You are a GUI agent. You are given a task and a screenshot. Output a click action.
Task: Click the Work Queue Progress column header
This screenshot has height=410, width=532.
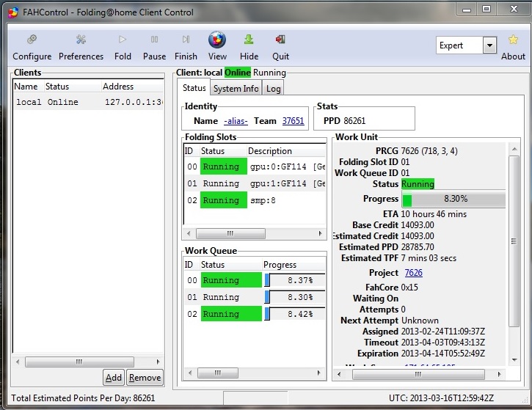click(x=294, y=265)
